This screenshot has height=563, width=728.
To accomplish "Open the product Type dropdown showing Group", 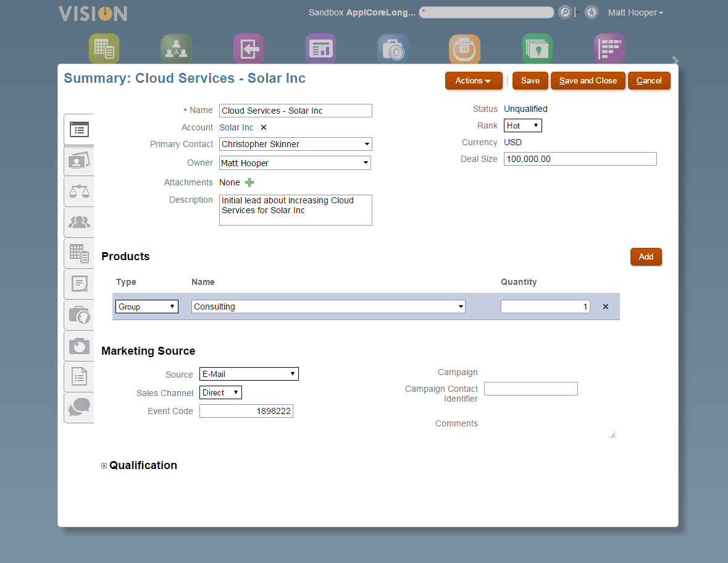I will click(x=147, y=307).
